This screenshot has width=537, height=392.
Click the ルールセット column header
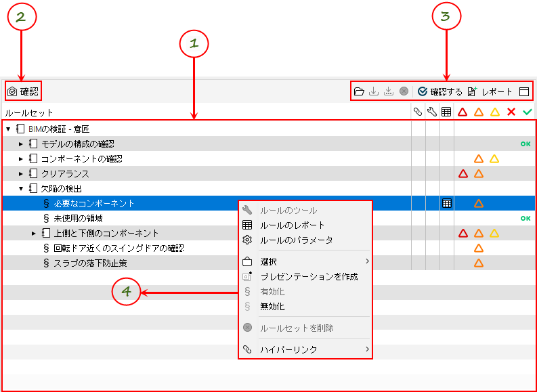click(29, 112)
